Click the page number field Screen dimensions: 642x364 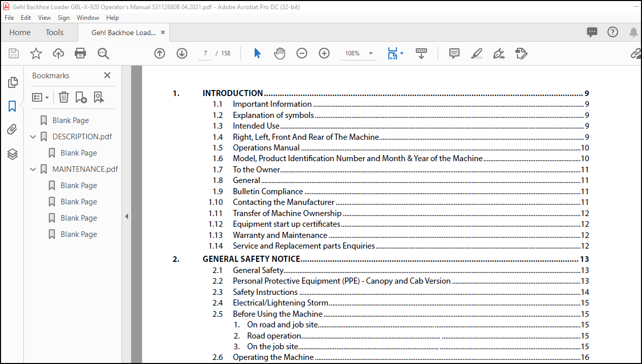click(205, 53)
